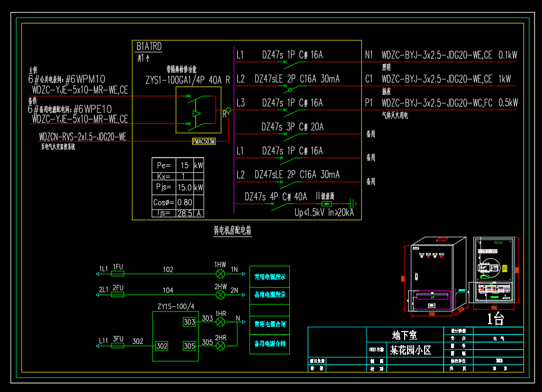Pick the 1FU fuse symbol
Viewport: 542px width, 392px height.
(x=117, y=274)
